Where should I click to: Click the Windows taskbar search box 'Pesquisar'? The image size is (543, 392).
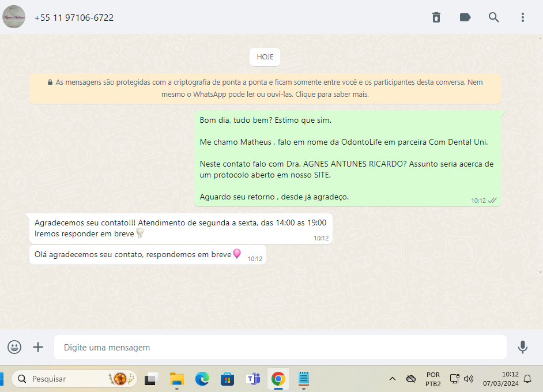74,379
